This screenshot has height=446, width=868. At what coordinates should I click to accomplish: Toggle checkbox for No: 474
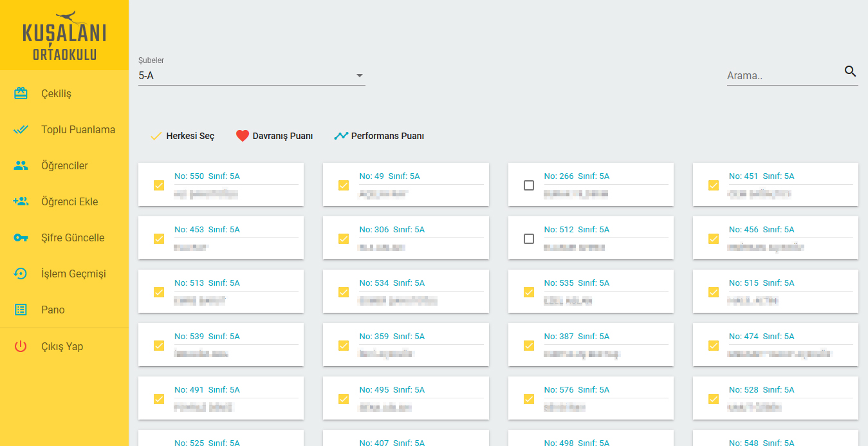point(714,346)
